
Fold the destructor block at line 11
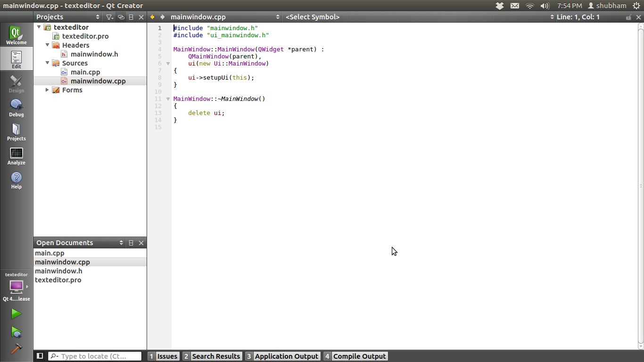click(168, 99)
